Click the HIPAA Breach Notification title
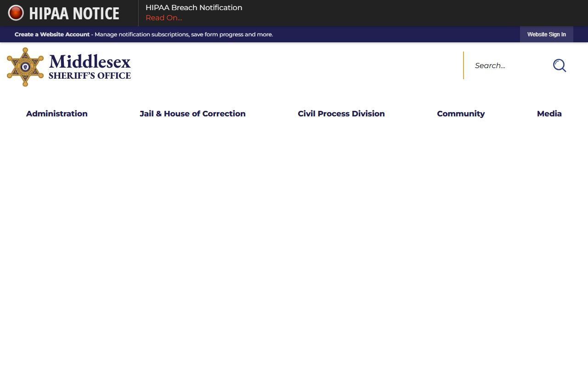588x368 pixels. pos(193,8)
